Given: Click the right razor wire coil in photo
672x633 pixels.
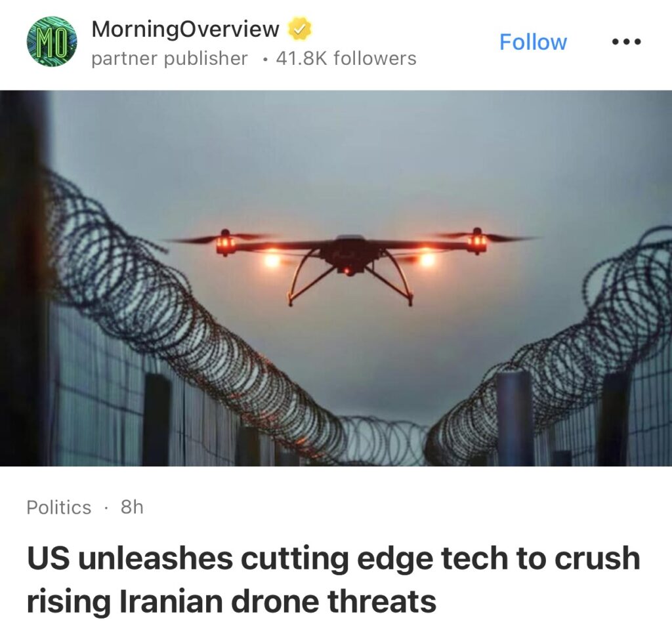Looking at the screenshot, I should pyautogui.click(x=553, y=356).
